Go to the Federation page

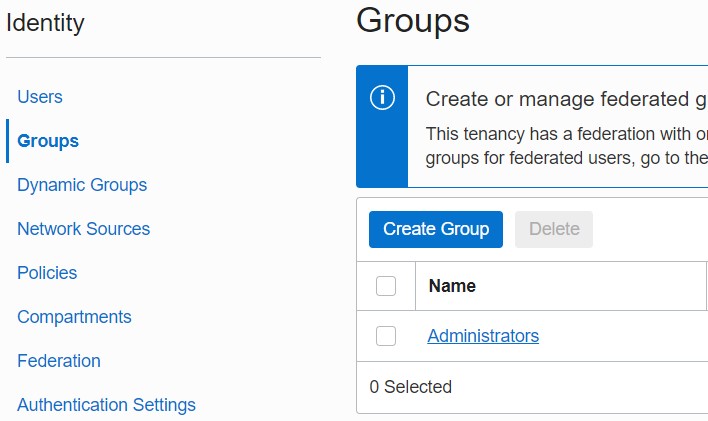click(x=59, y=361)
